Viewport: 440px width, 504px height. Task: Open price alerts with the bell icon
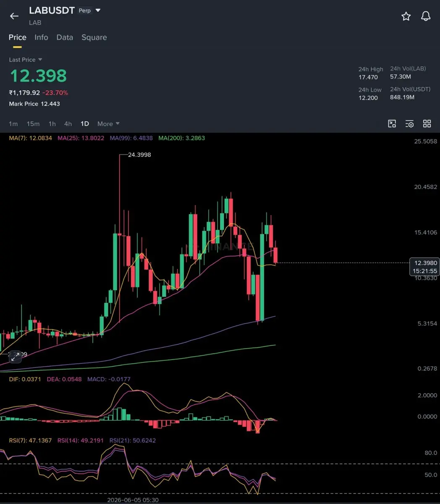point(426,16)
